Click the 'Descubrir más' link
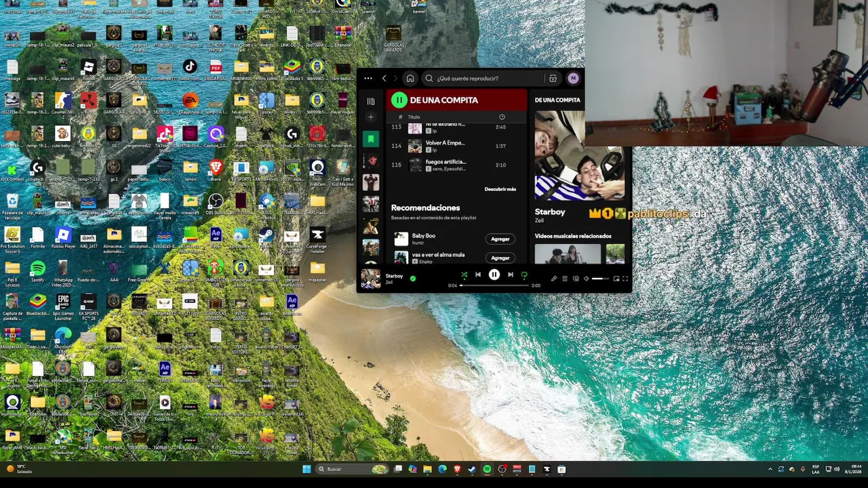This screenshot has height=488, width=868. (x=500, y=189)
